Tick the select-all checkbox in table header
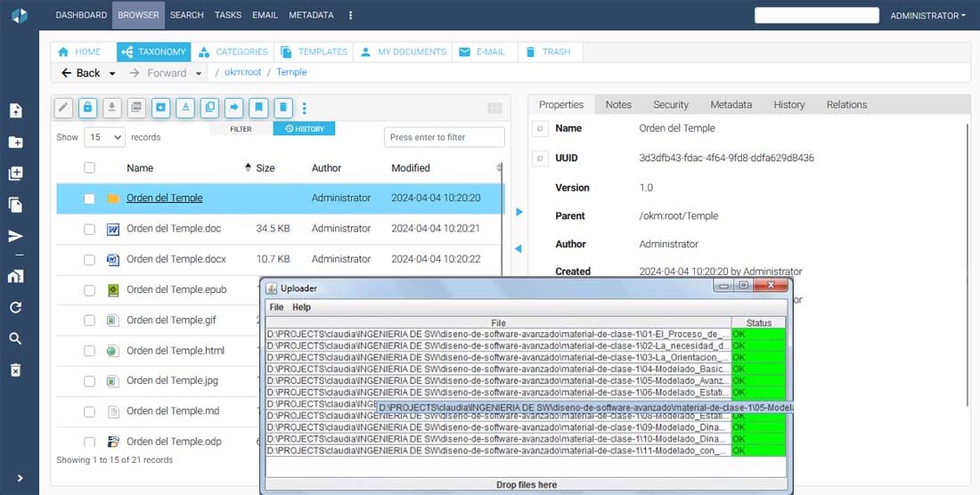 (89, 167)
